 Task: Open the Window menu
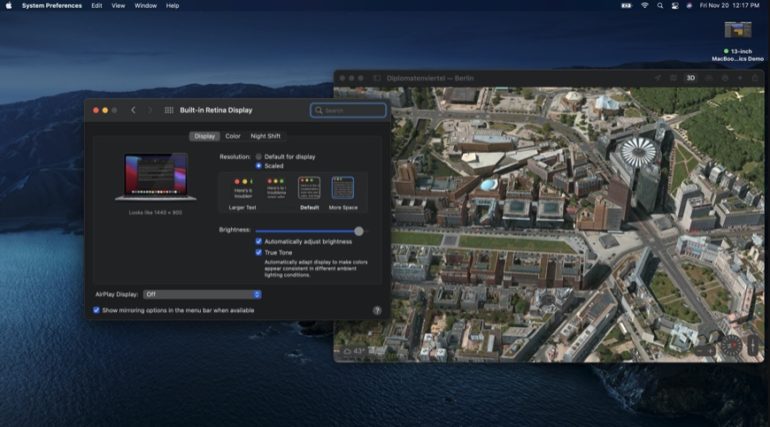(x=145, y=5)
